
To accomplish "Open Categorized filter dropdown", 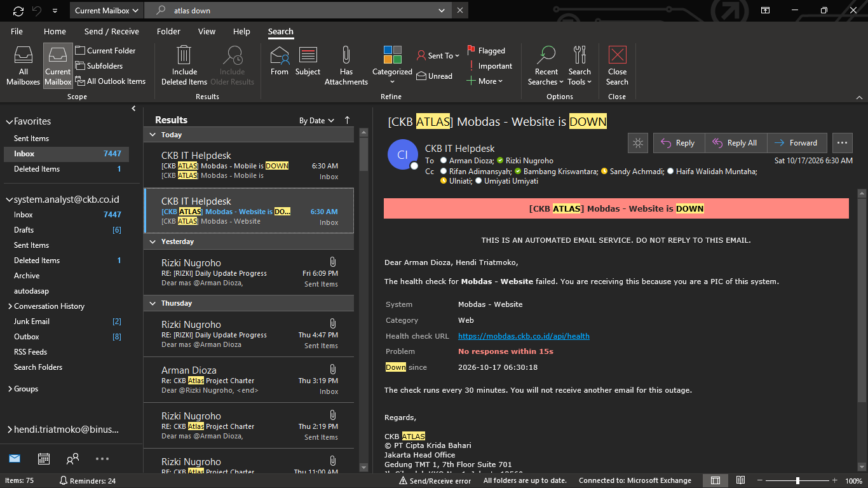I will [x=392, y=65].
